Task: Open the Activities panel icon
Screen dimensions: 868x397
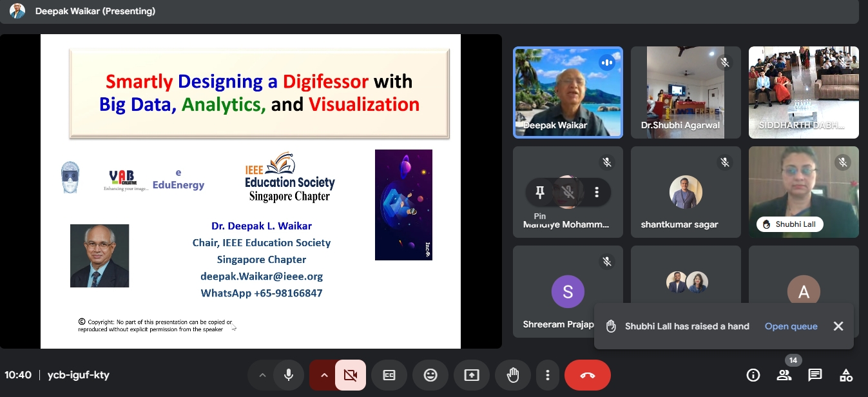Action: tap(846, 375)
